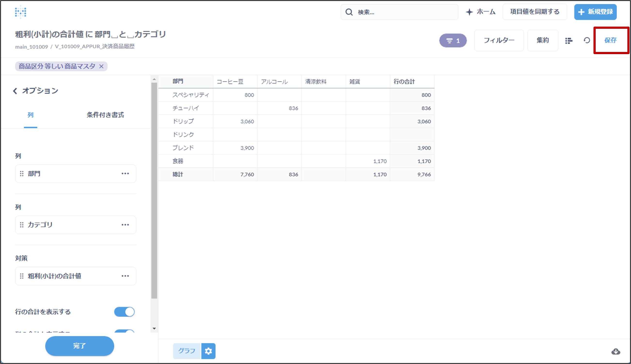
Task: Click the app logo icon
Action: click(x=21, y=12)
